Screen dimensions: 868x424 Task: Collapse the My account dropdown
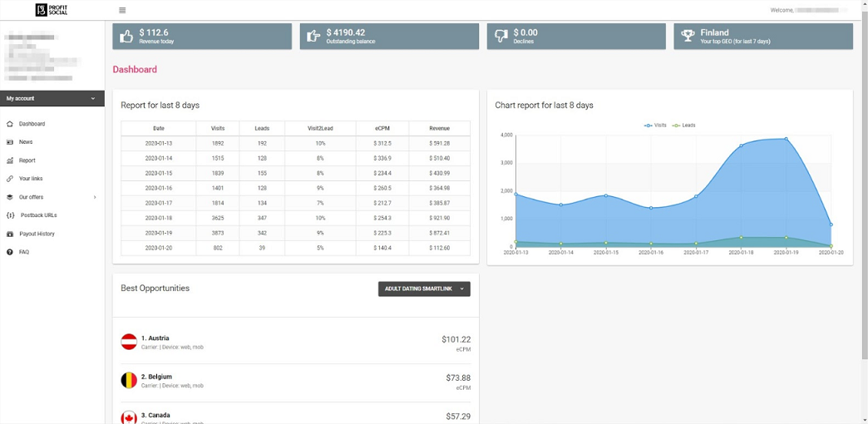click(52, 99)
